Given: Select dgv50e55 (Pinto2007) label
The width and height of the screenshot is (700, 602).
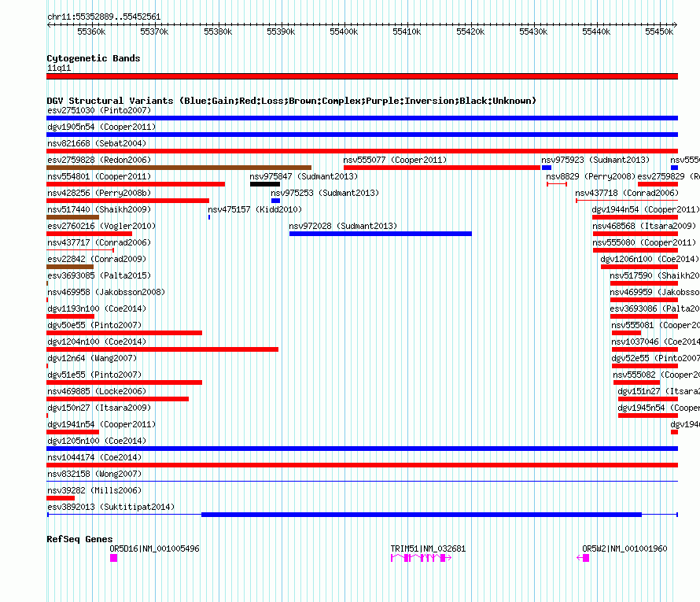Looking at the screenshot, I should (94, 325).
